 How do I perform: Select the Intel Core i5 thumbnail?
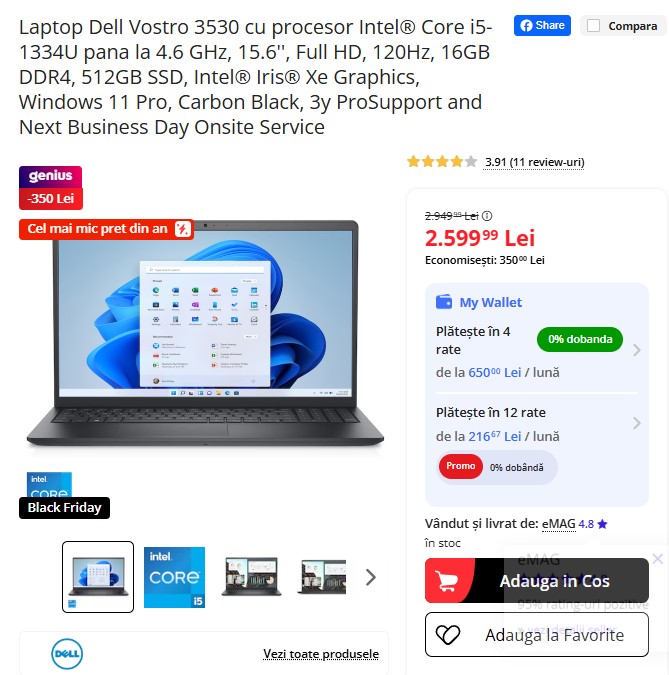[174, 577]
